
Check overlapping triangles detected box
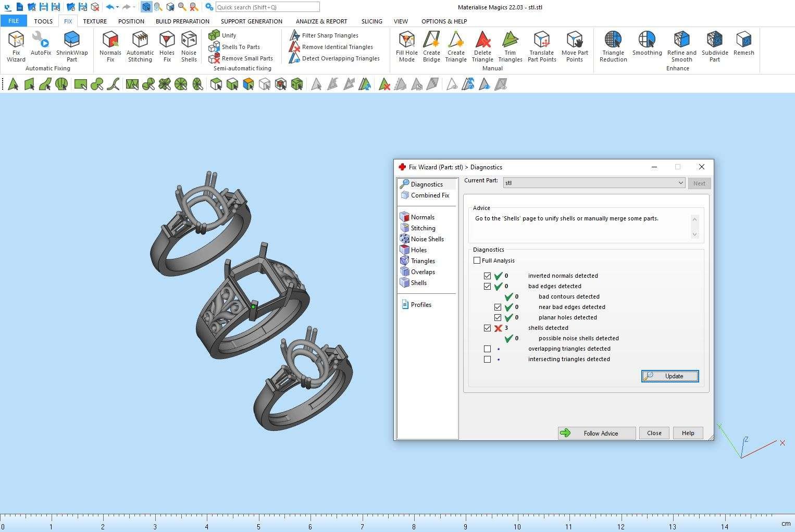coord(487,349)
